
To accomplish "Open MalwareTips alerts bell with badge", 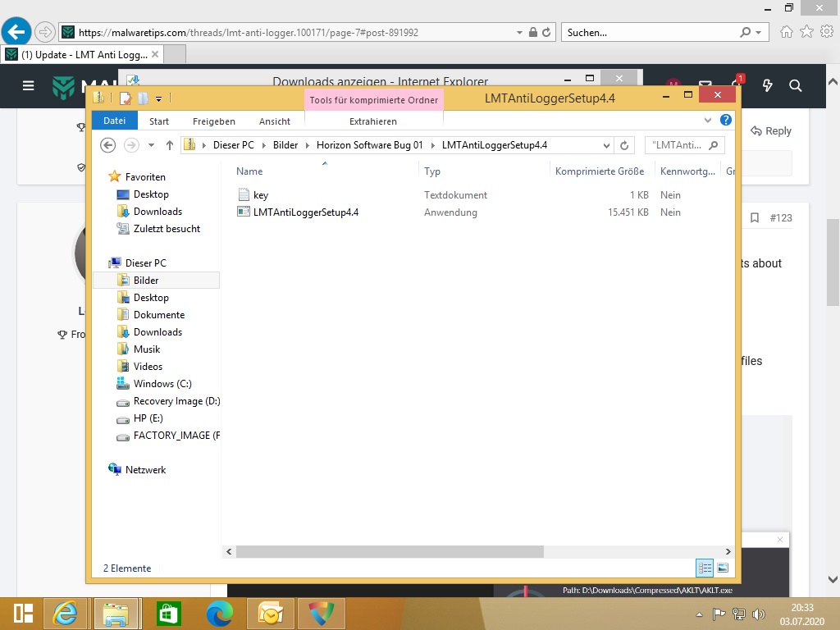I will click(737, 83).
